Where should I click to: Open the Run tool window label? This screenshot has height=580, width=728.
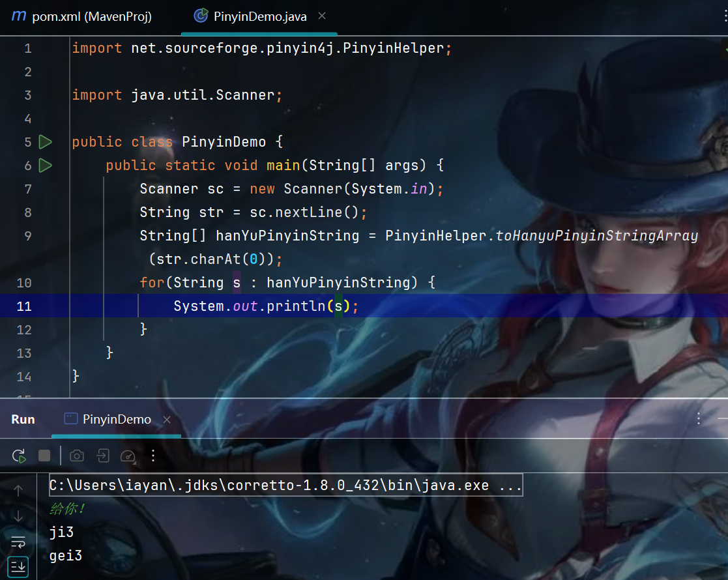pyautogui.click(x=23, y=419)
